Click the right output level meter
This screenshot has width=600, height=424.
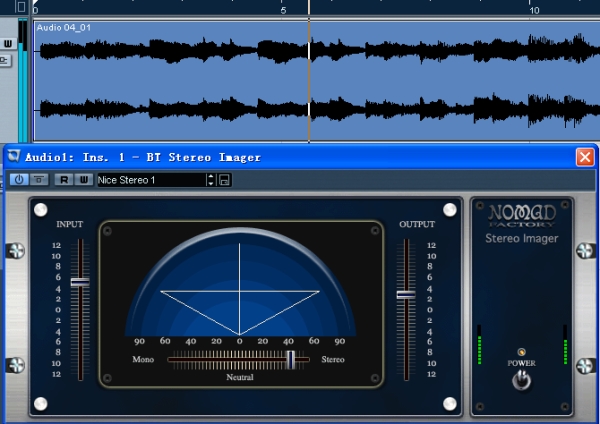click(x=565, y=344)
